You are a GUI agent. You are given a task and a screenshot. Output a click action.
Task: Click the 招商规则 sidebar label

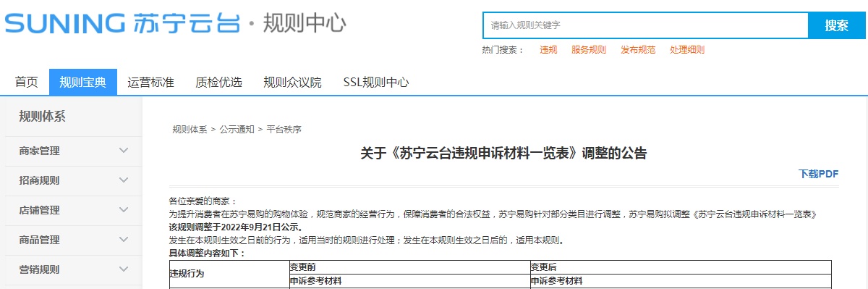[39, 181]
